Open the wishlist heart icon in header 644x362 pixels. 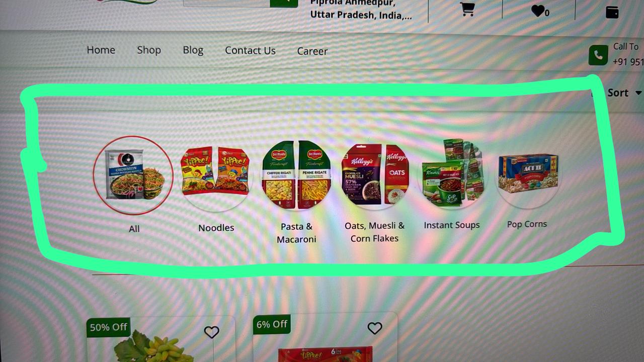538,11
